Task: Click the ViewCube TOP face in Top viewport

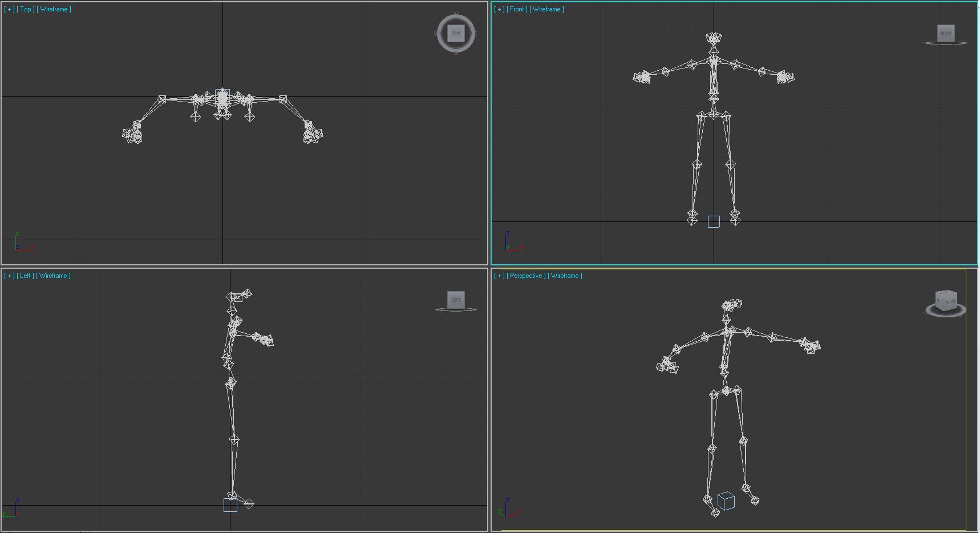Action: pyautogui.click(x=456, y=33)
